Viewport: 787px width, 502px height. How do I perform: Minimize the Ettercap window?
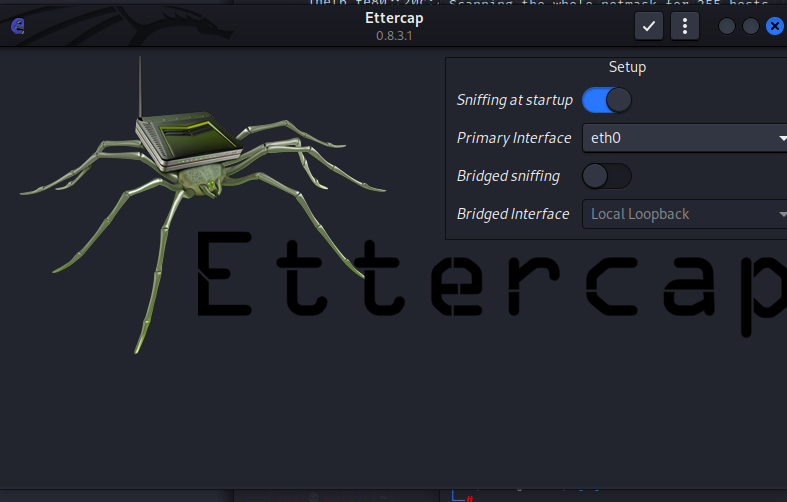[727, 26]
